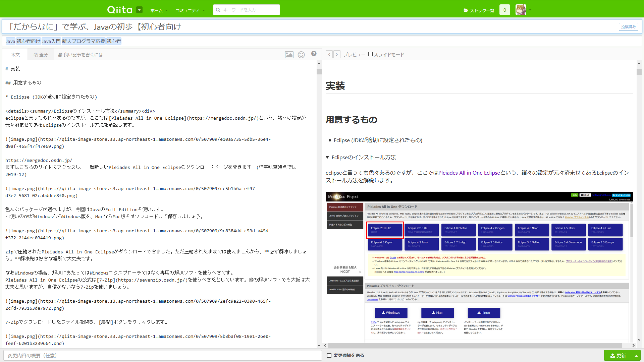644x362 pixels.
Task: Open the emoji picker smiley icon
Action: 301,55
